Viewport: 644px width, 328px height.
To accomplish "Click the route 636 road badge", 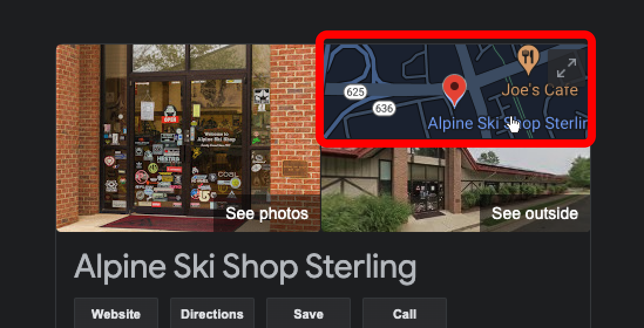I will [x=384, y=109].
